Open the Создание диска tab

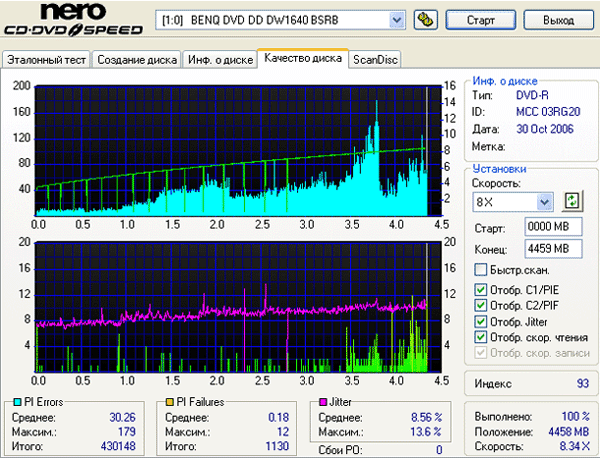pos(137,60)
